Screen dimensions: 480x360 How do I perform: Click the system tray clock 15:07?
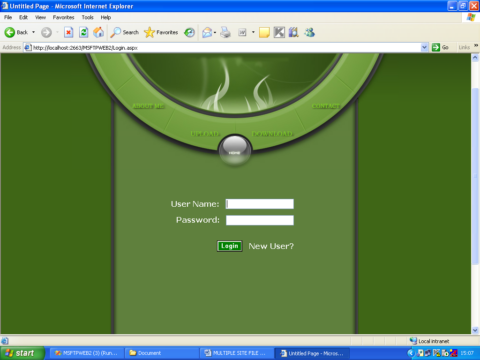[x=467, y=353]
